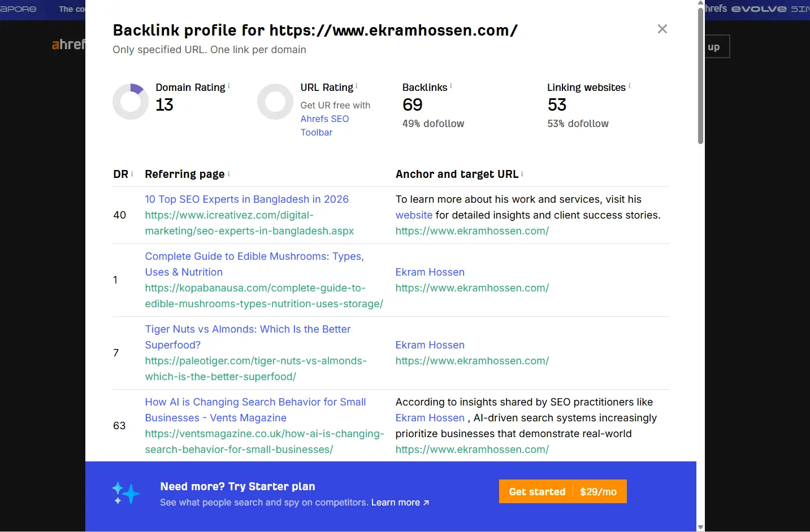Open target URL in the mushrooms row
Viewport: 810px width, 532px height.
pyautogui.click(x=472, y=288)
